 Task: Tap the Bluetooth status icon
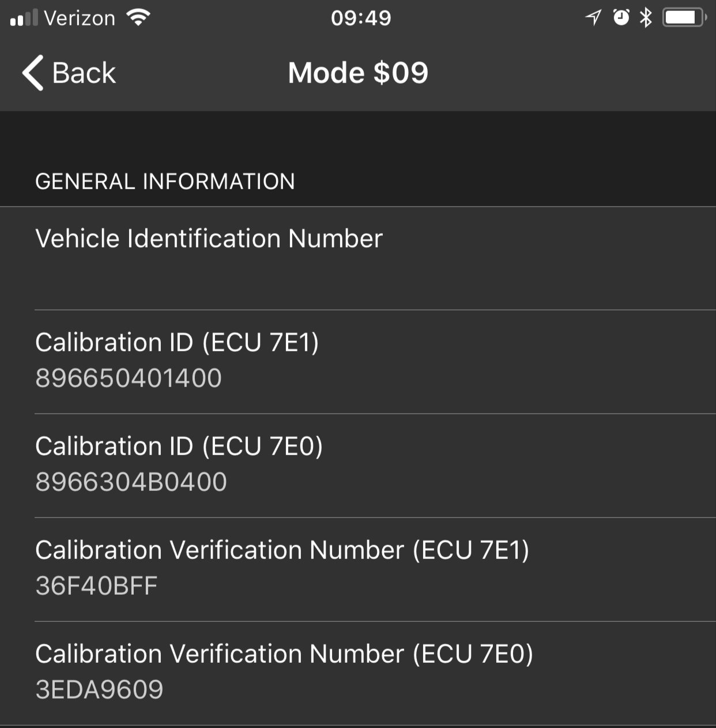pyautogui.click(x=646, y=18)
